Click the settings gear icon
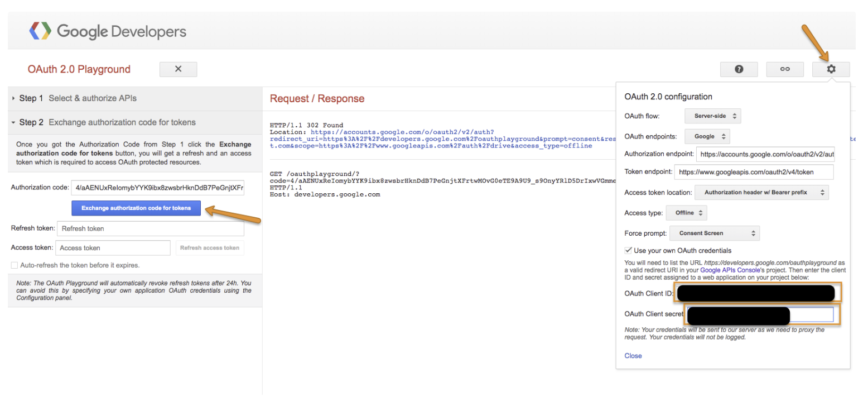 pos(831,69)
